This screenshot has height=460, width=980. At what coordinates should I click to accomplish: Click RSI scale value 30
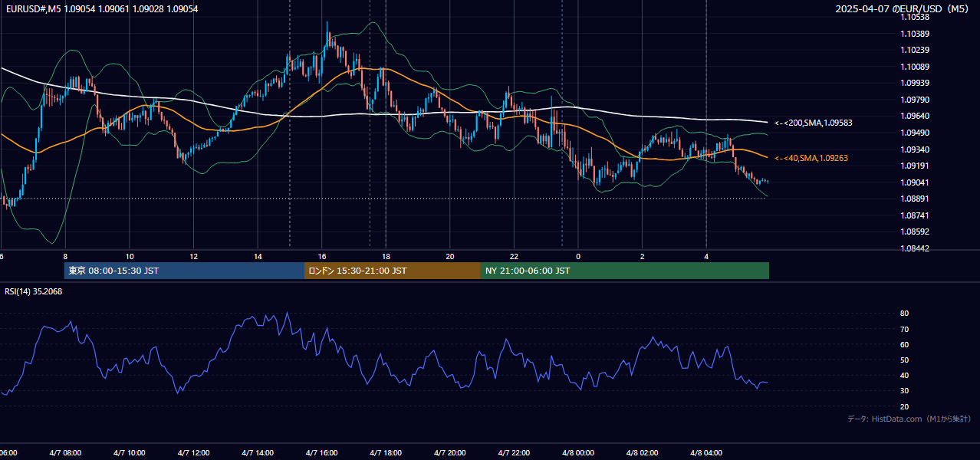[904, 391]
